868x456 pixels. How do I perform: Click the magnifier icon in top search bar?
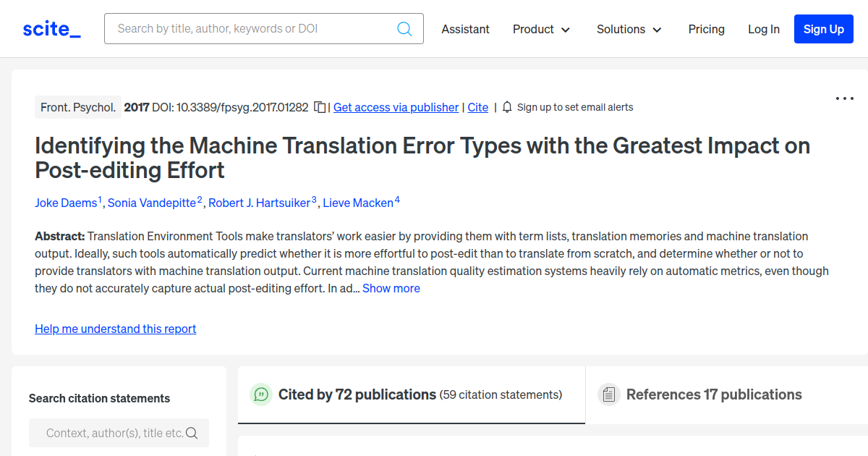[x=404, y=29]
